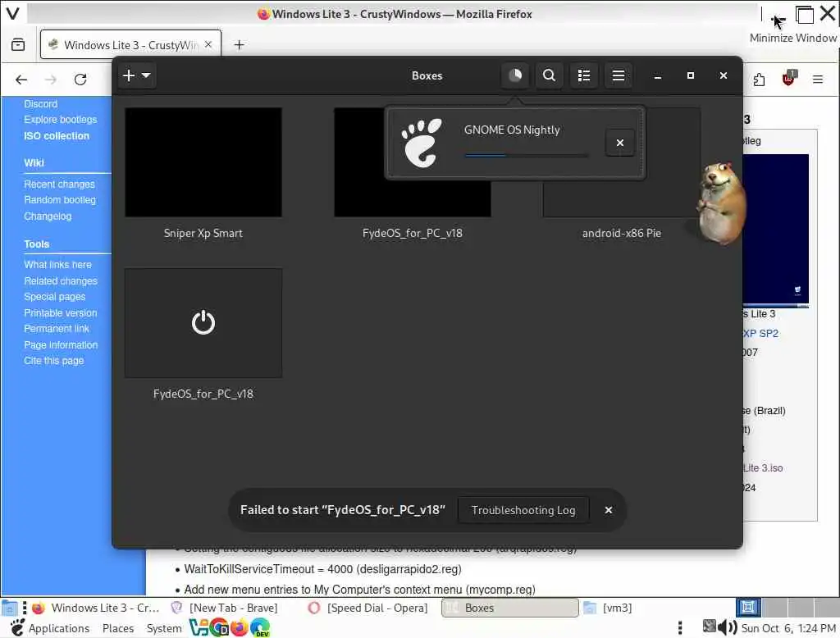Click the search magnifier icon in Boxes
The width and height of the screenshot is (840, 638).
(x=549, y=75)
